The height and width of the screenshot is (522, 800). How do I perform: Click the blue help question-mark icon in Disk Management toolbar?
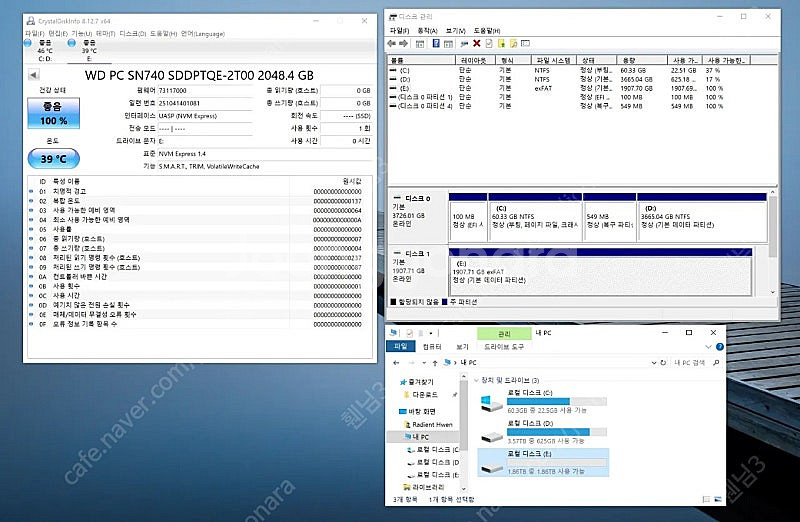click(x=436, y=43)
